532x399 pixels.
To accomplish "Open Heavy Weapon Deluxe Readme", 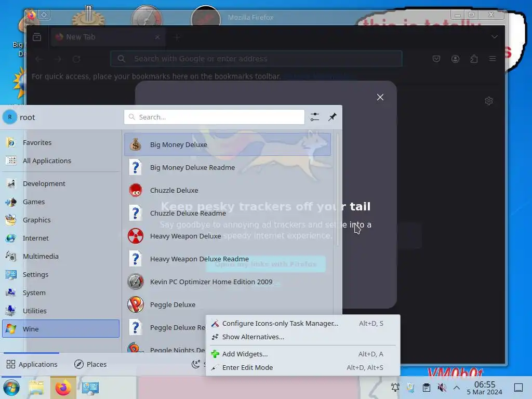I will click(228, 259).
